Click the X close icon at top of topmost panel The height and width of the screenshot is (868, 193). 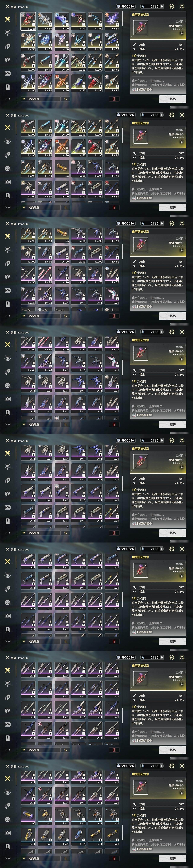pos(182,6)
